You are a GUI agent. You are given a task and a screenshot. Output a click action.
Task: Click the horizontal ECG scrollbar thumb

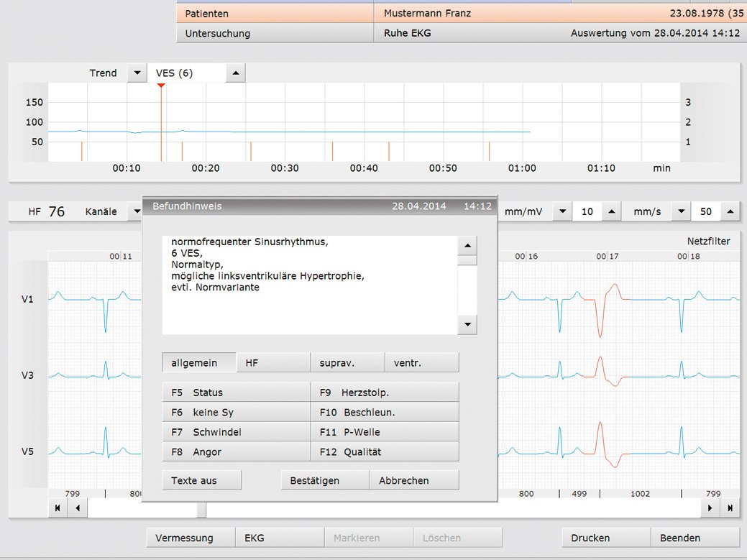pos(201,508)
